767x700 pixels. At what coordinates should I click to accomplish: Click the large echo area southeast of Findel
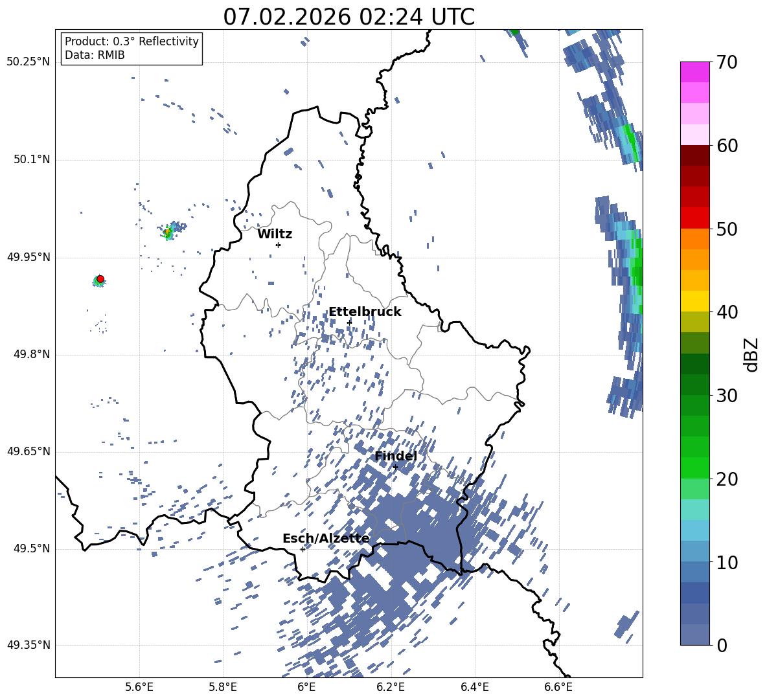[x=416, y=533]
